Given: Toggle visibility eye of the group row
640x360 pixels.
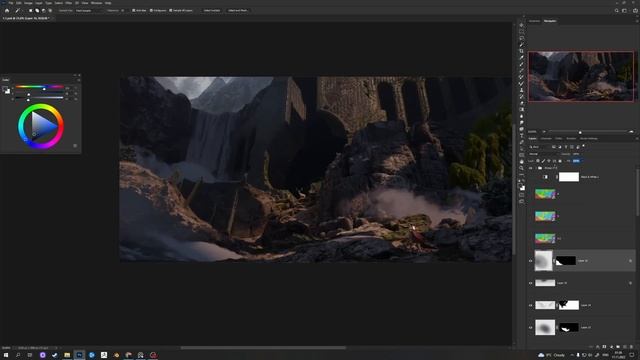Looking at the screenshot, I should [531, 168].
